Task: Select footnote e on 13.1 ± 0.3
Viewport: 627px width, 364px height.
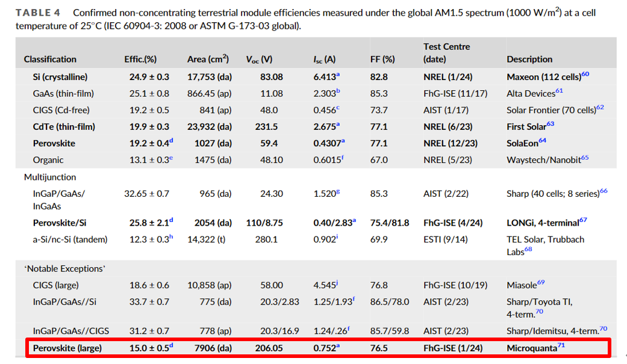Action: 171,158
